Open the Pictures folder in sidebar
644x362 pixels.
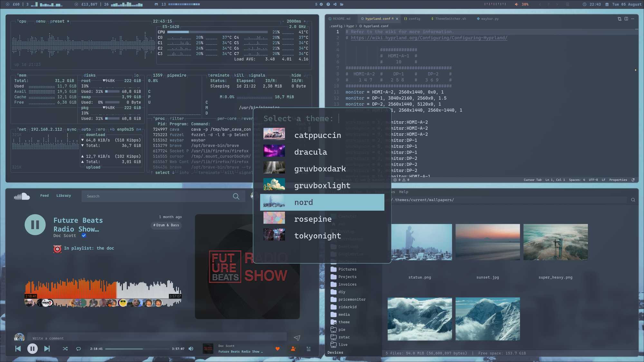click(347, 269)
